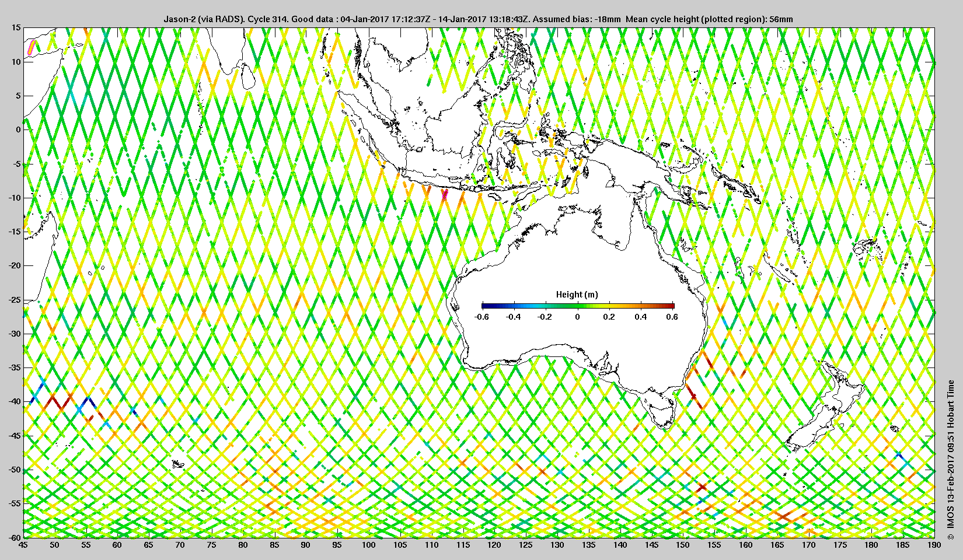Click latitude tick label -40 on left axis
Viewport: 963px width, 560px height.
click(x=15, y=401)
